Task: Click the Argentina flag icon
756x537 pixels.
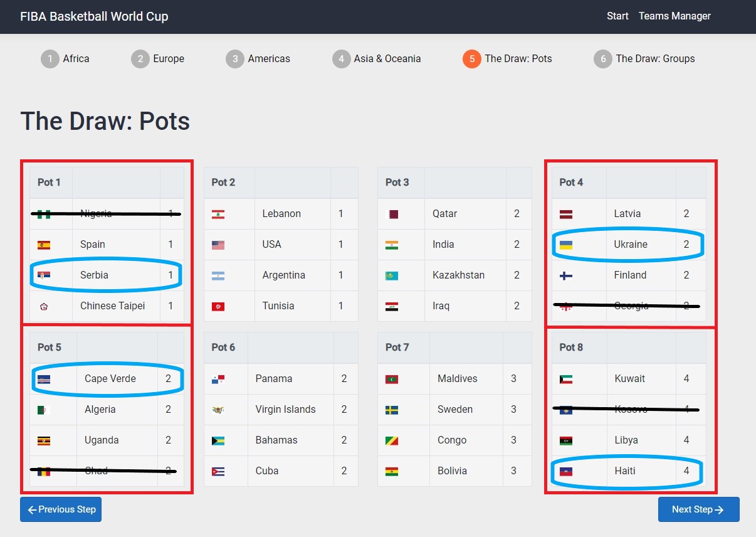Action: point(218,275)
